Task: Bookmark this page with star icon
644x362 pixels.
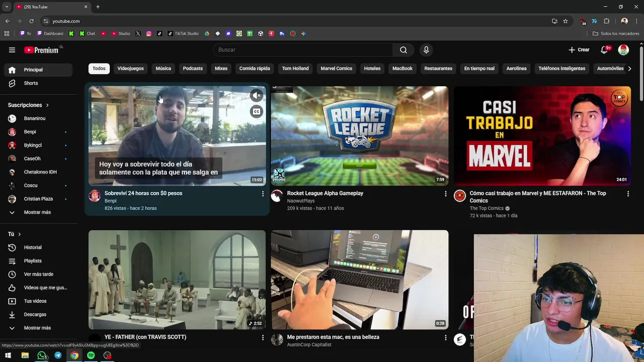Action: click(x=566, y=21)
